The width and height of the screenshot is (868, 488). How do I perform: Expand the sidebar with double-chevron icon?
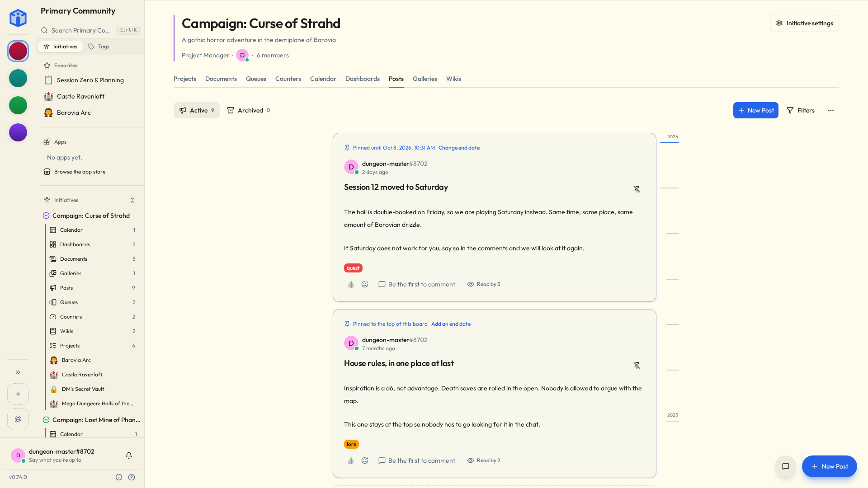18,372
